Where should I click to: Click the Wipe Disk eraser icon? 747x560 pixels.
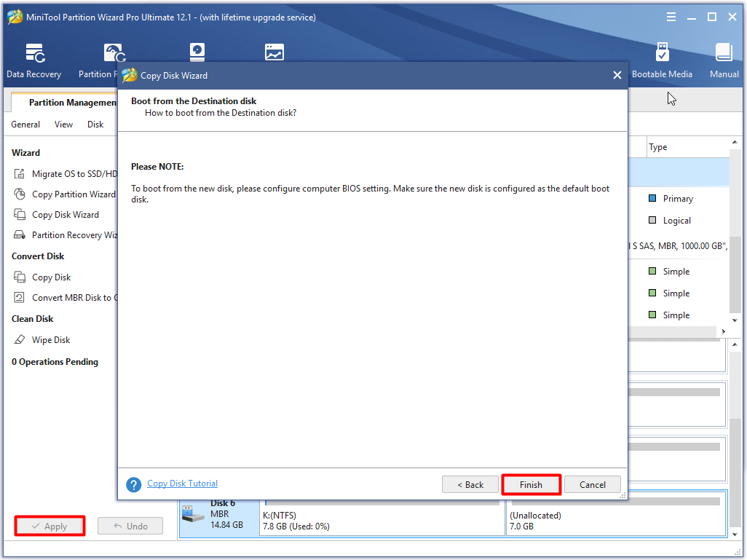coord(19,340)
